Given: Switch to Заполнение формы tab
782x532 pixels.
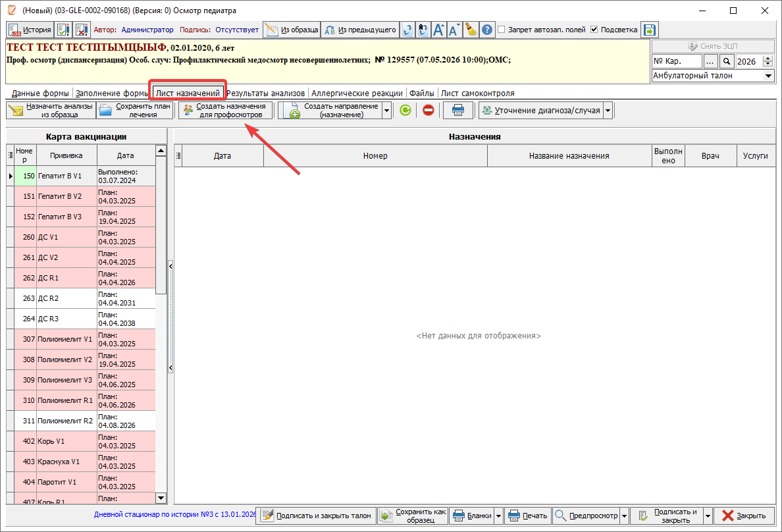Looking at the screenshot, I should tap(112, 93).
